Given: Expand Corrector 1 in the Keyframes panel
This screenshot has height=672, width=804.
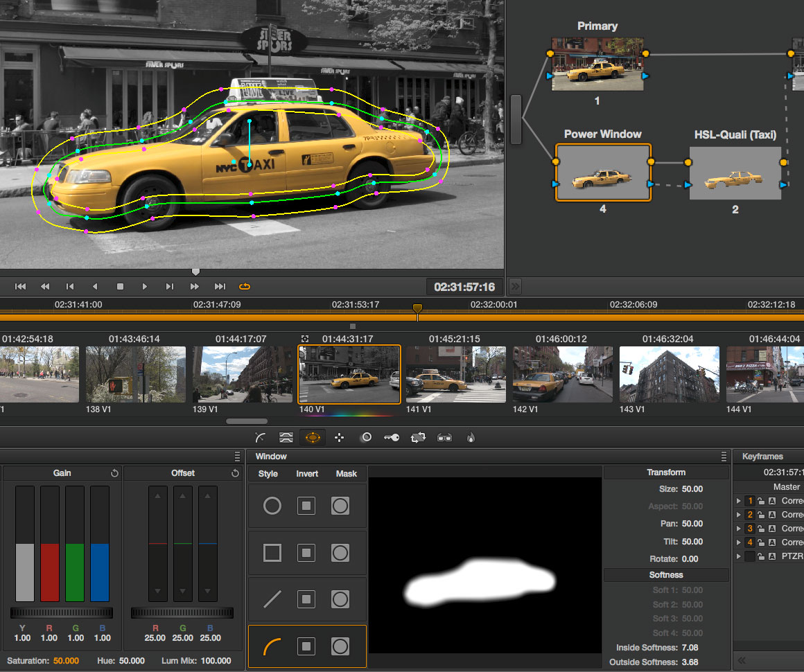Looking at the screenshot, I should tap(739, 500).
